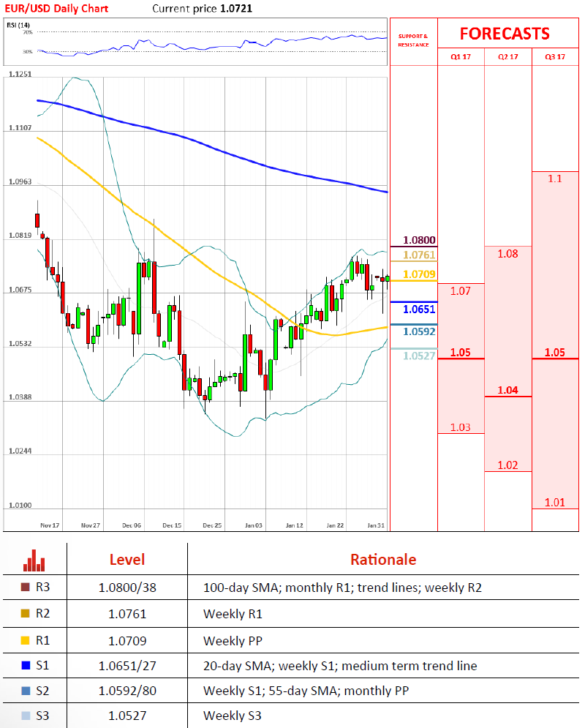
Task: Select the Q3 17 forecast column header
Action: point(555,58)
